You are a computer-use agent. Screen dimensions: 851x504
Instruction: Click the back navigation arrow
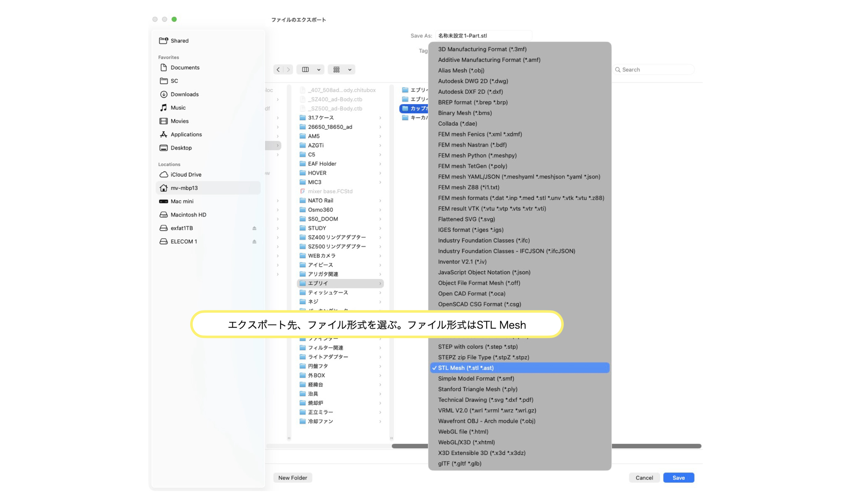pyautogui.click(x=278, y=70)
